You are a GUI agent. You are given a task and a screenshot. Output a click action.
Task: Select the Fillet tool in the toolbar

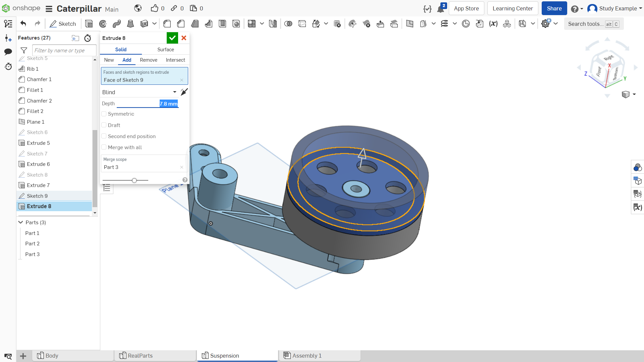pyautogui.click(x=167, y=24)
